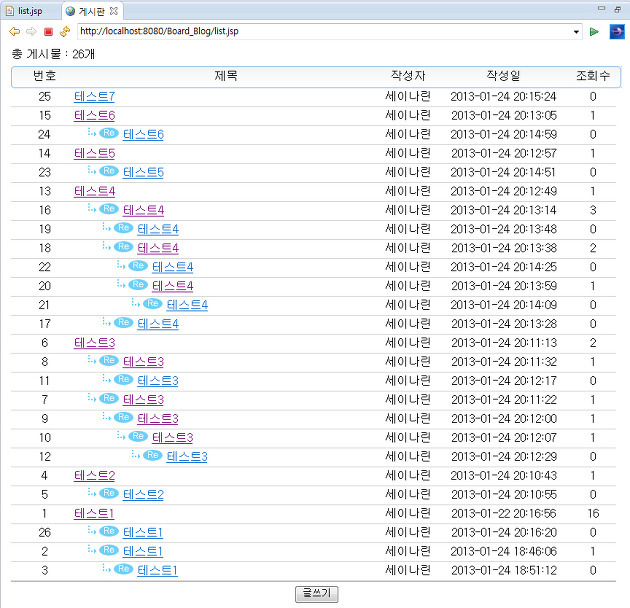Open reply post 19 titled 테스트4
Viewport: 630px width, 608px height.
tap(158, 229)
